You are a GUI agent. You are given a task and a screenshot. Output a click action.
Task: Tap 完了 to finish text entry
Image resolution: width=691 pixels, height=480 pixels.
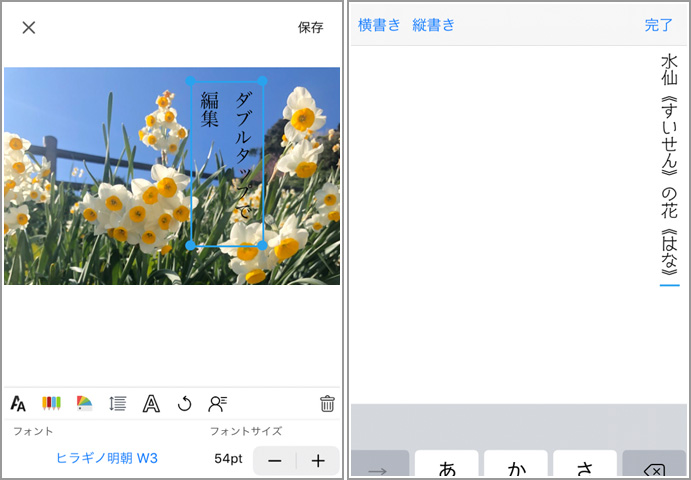click(x=658, y=25)
